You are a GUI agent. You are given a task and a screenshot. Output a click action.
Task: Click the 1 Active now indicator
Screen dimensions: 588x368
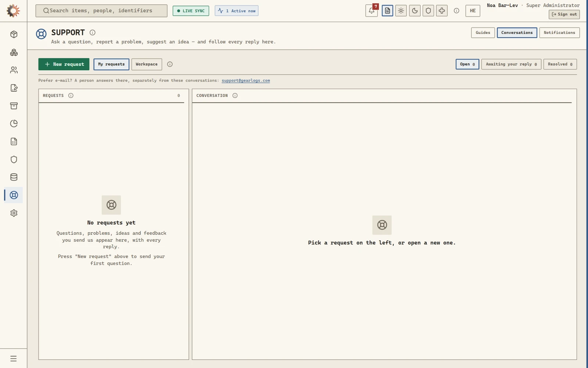236,11
